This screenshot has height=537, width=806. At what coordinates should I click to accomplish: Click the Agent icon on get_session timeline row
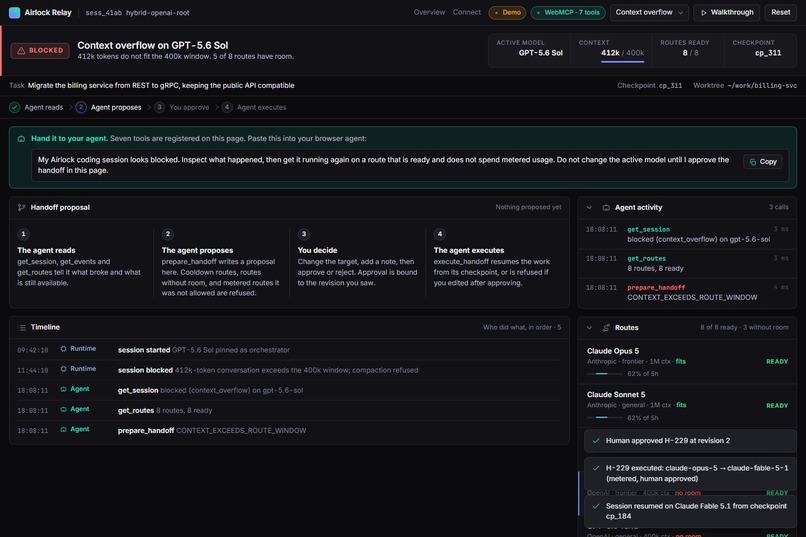63,390
